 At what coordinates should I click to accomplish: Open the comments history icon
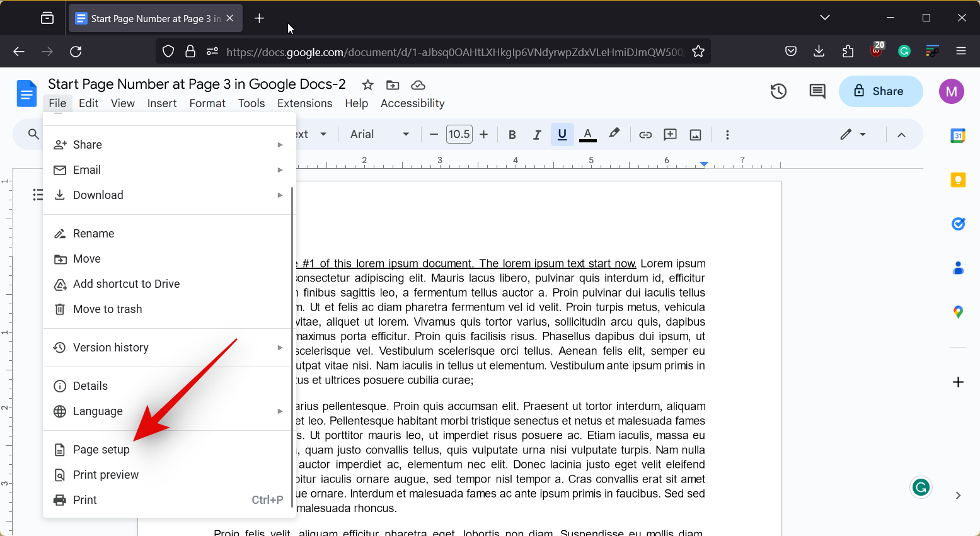(x=817, y=91)
